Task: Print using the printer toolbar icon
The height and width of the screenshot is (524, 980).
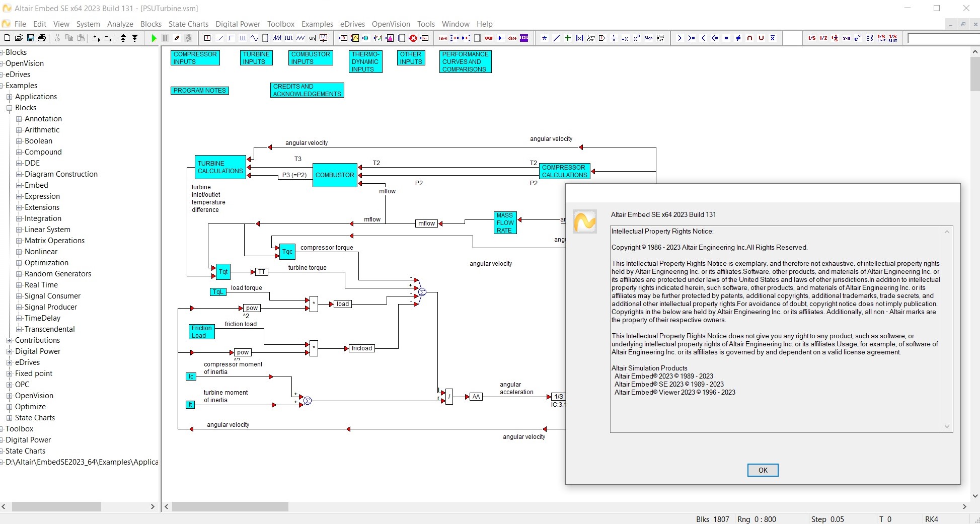Action: coord(42,38)
